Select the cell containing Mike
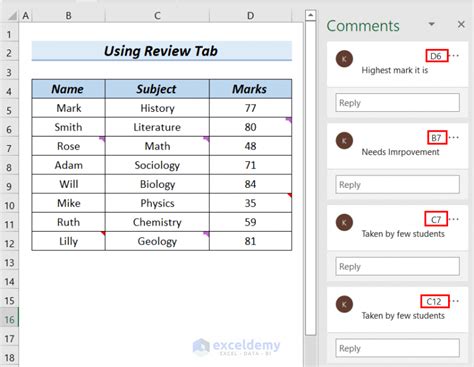Image resolution: width=474 pixels, height=367 pixels. coord(68,203)
